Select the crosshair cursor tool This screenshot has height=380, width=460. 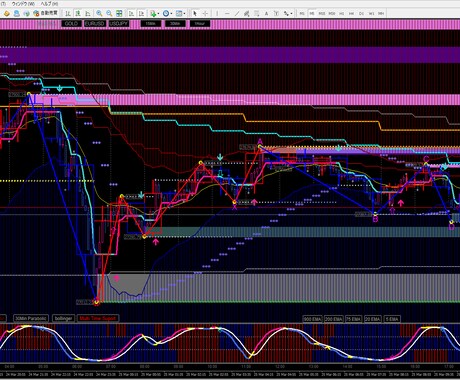click(x=205, y=13)
